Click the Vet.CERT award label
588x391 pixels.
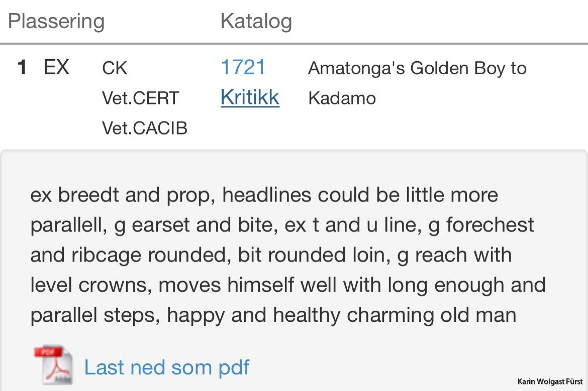[x=140, y=98]
